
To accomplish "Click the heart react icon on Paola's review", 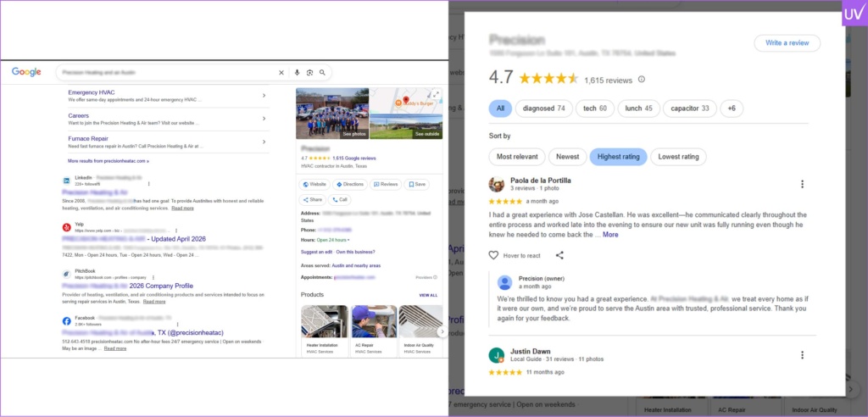I will (494, 255).
